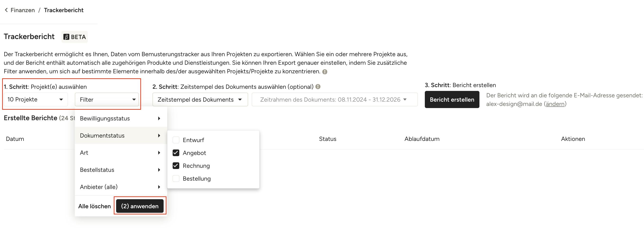Image resolution: width=644 pixels, height=238 pixels.
Task: Uncheck the Angebot checkbox
Action: pos(176,153)
